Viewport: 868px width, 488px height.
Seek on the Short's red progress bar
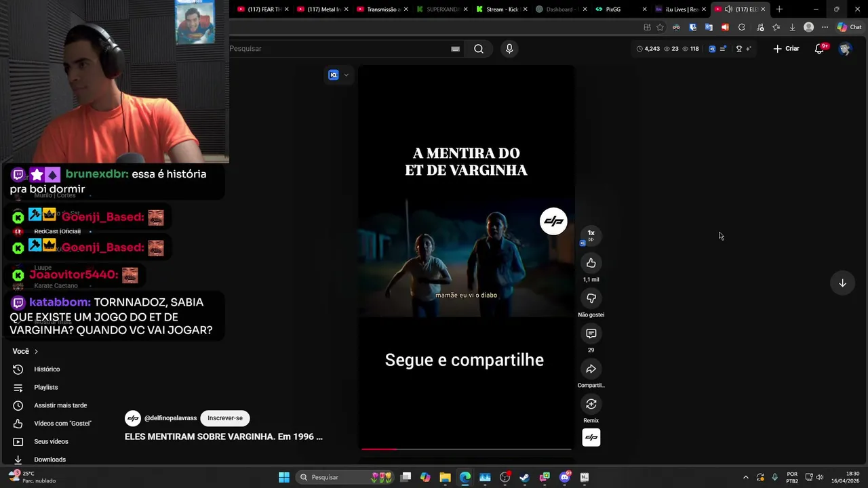click(466, 449)
